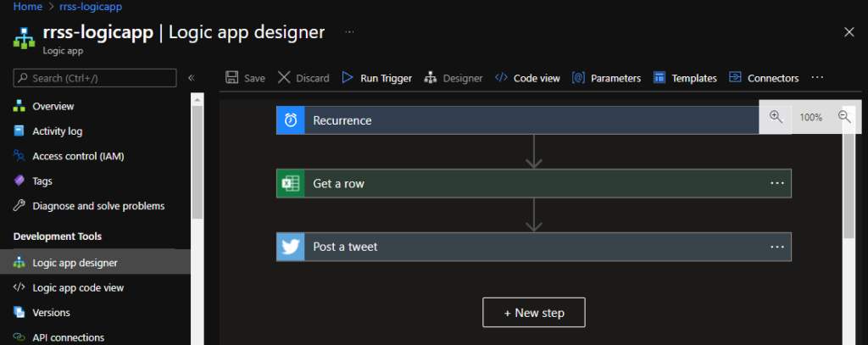Collapse the sidebar with the double chevron
Screen dimensions: 868x345
[x=191, y=78]
